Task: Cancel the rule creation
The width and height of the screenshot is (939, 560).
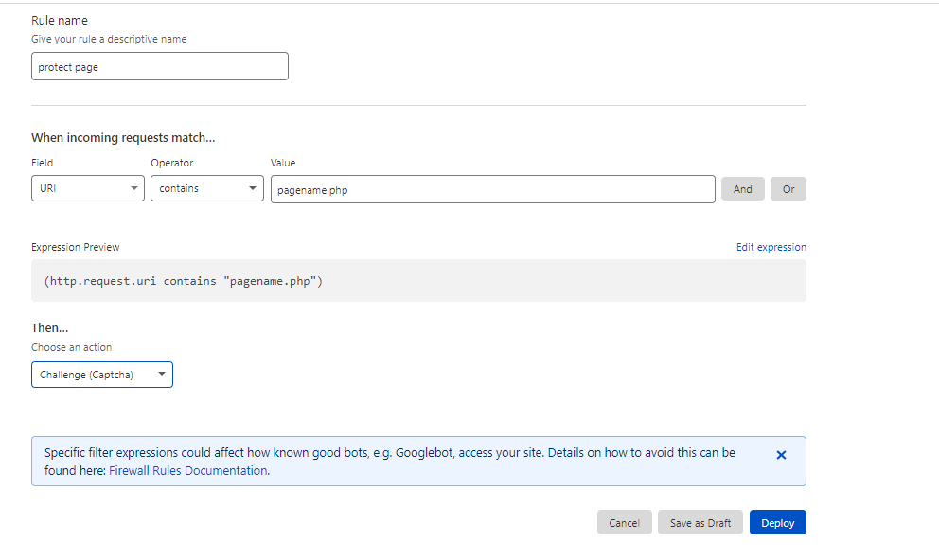Action: coord(624,523)
